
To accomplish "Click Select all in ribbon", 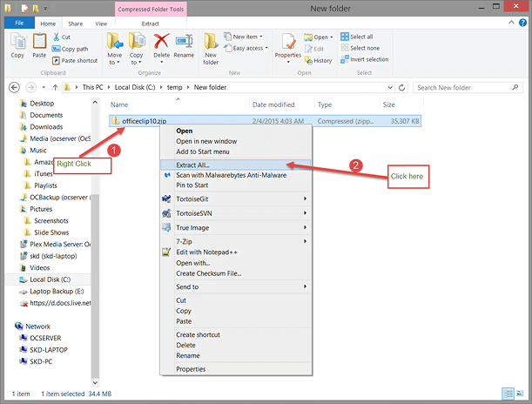I will click(x=360, y=37).
